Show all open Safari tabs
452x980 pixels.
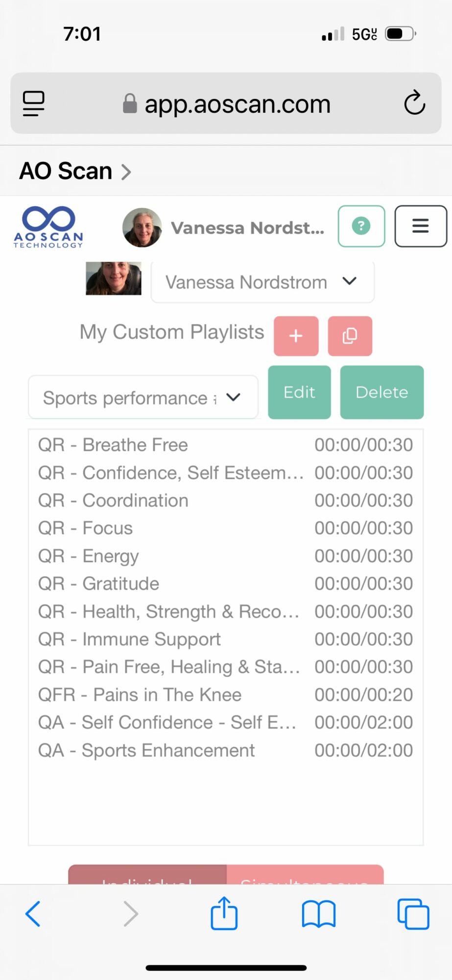tap(413, 914)
